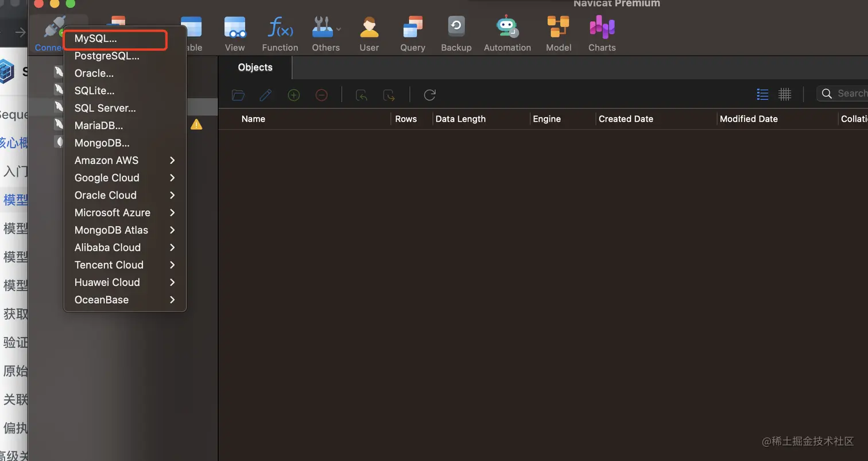
Task: Click the export wizard icon
Action: coord(389,95)
